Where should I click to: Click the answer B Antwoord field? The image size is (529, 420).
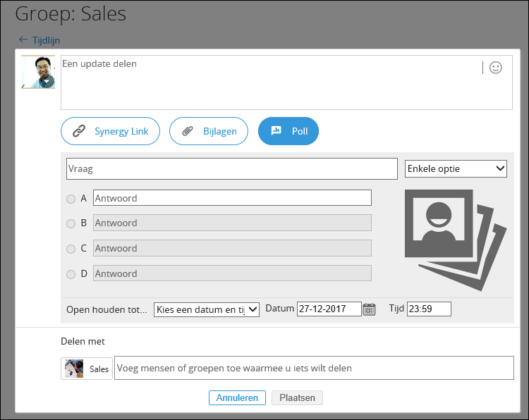[233, 223]
